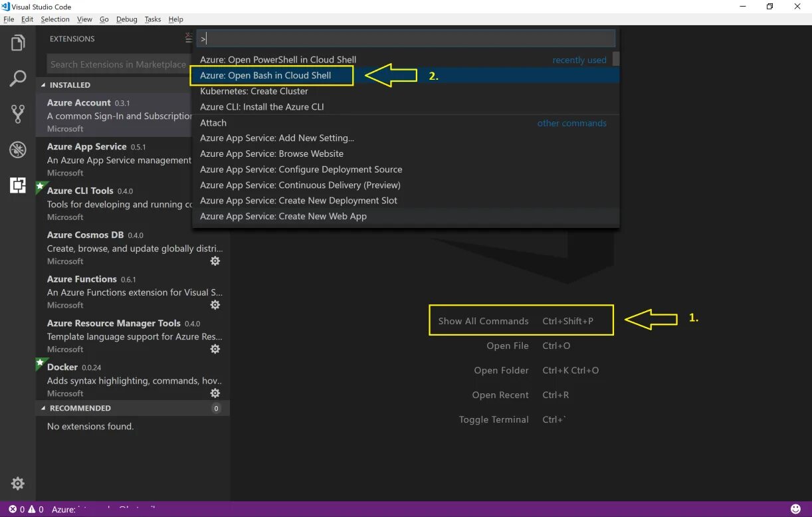Viewport: 812px width, 517px height.
Task: Open the Go menu
Action: pos(104,19)
